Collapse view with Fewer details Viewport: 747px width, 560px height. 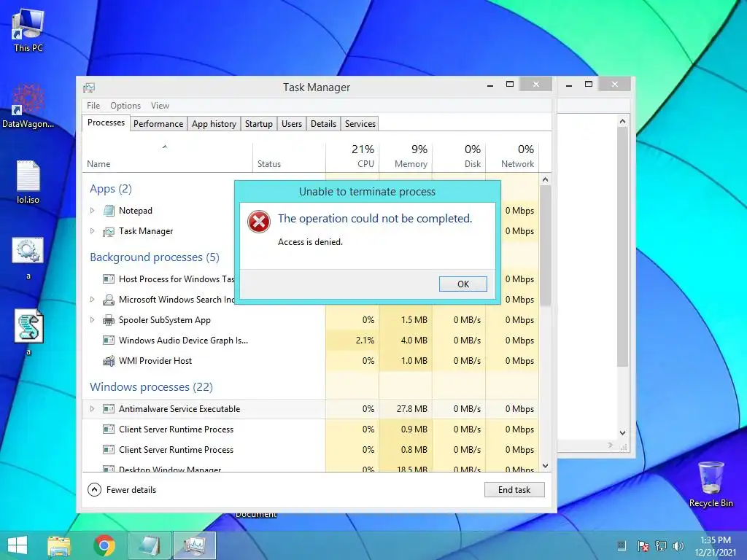122,489
